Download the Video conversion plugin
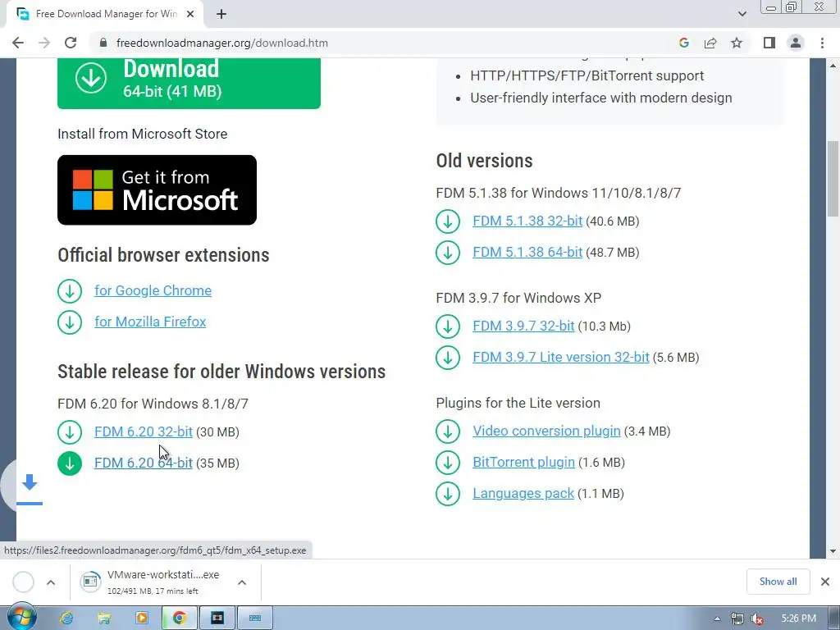The width and height of the screenshot is (840, 630). (546, 431)
